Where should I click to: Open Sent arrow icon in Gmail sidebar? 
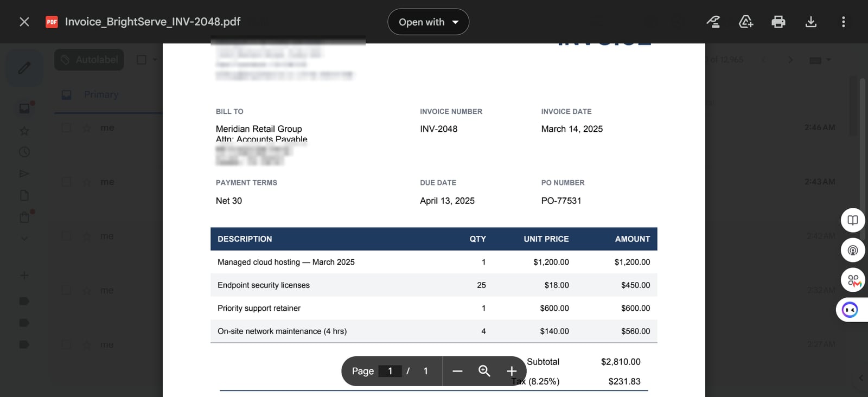24,174
